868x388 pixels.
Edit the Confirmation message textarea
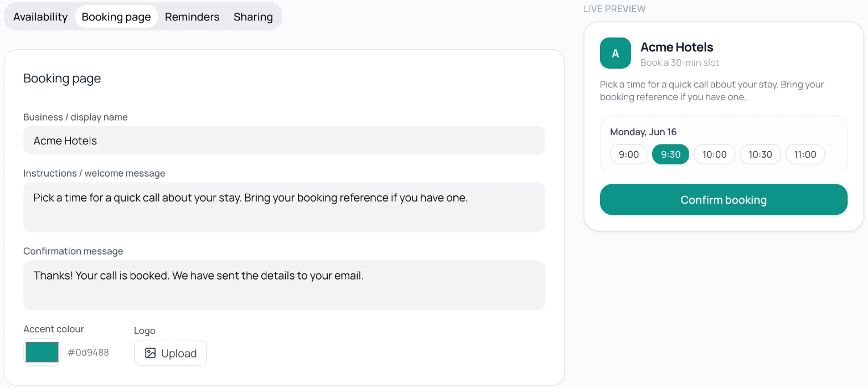(284, 285)
